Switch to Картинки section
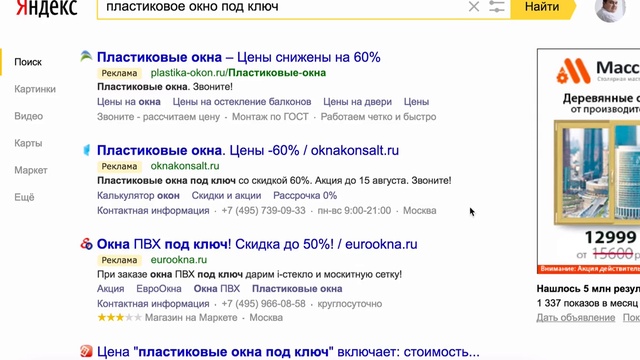This screenshot has height=360, width=640. (35, 89)
